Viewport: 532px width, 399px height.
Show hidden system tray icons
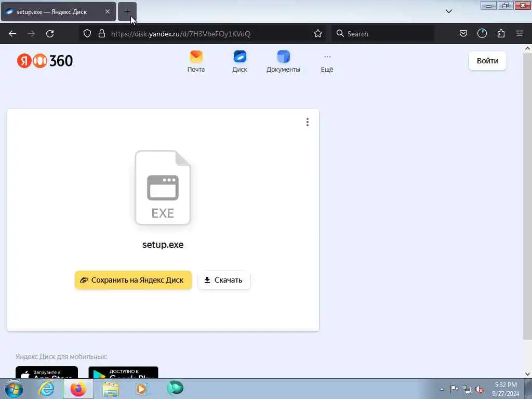point(442,389)
